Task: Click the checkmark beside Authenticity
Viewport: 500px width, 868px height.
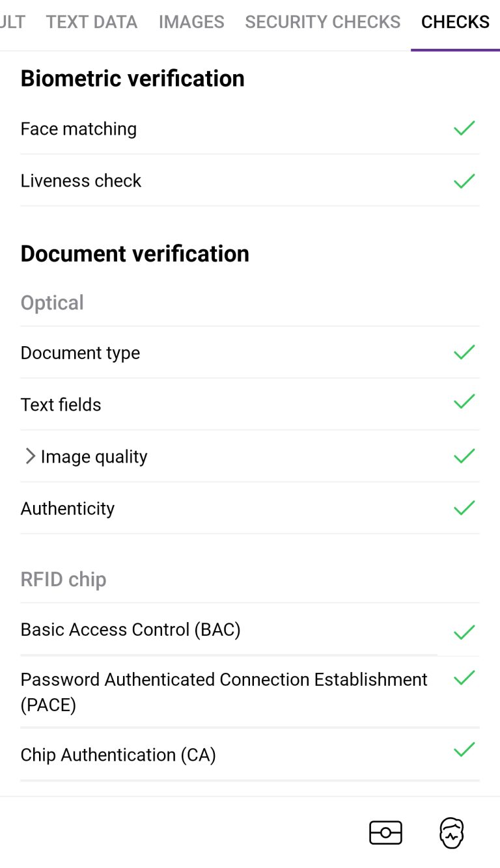Action: (x=464, y=508)
